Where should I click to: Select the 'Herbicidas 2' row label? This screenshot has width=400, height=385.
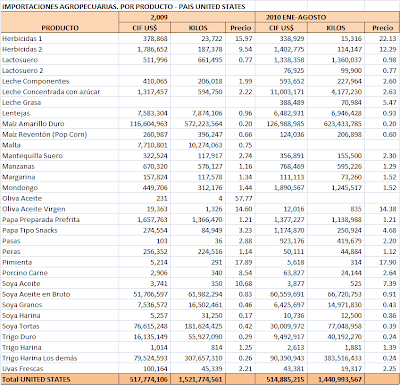60,49
